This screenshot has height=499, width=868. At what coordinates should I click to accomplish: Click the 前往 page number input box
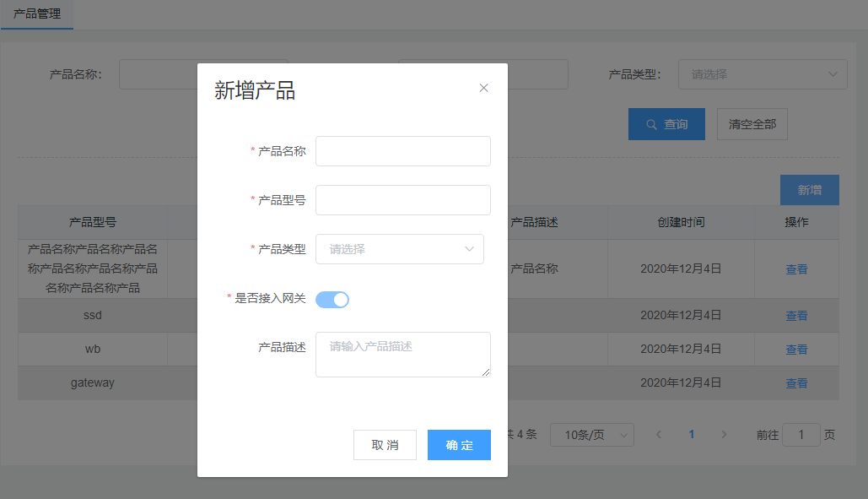801,435
